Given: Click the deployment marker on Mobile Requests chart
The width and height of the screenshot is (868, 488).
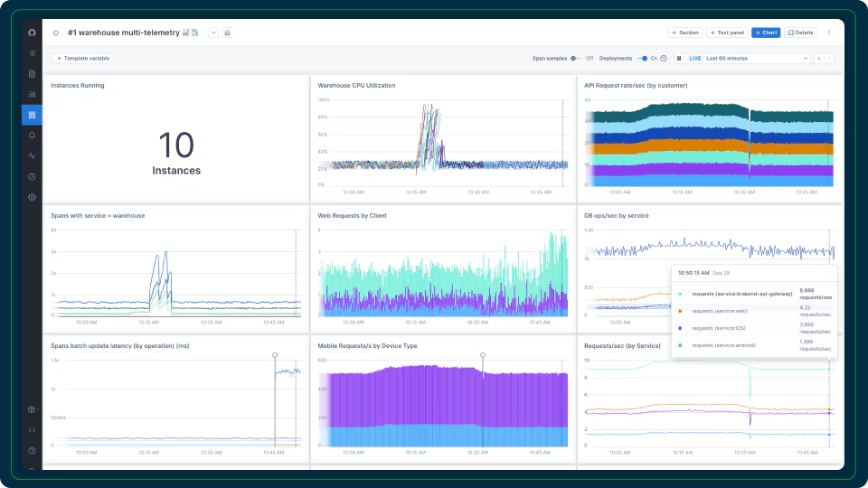Looking at the screenshot, I should (x=483, y=355).
